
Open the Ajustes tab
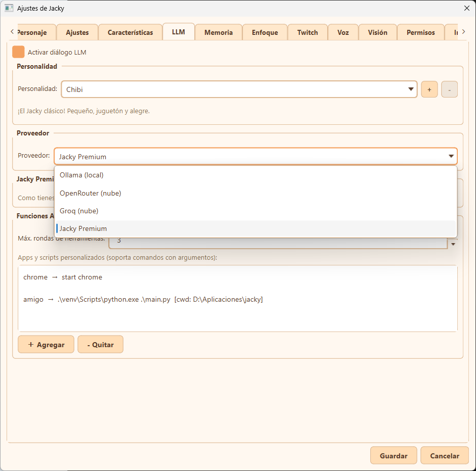pyautogui.click(x=77, y=32)
